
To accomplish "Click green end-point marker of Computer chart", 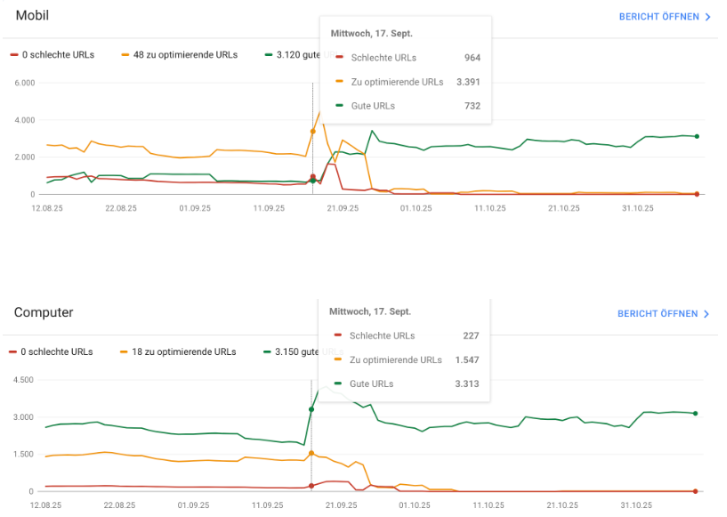I will pos(695,413).
